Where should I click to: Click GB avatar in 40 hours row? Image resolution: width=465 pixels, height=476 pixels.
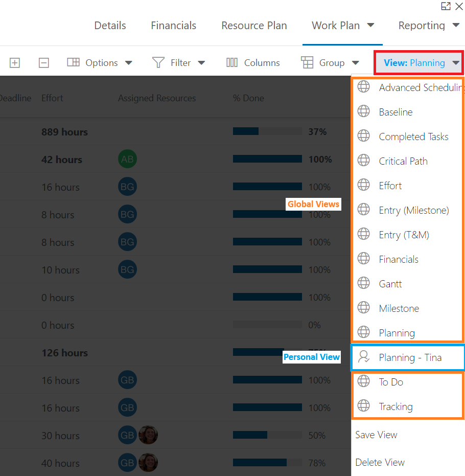pos(127,463)
